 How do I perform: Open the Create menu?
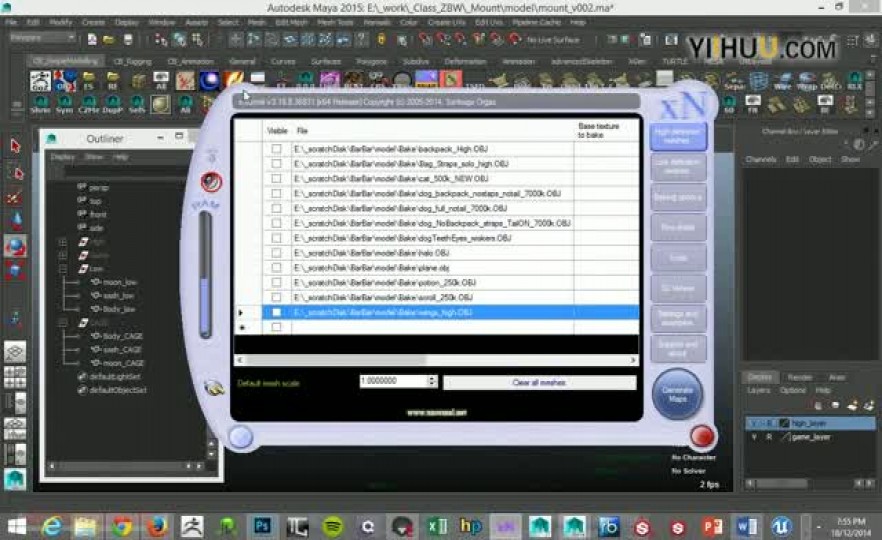93,22
